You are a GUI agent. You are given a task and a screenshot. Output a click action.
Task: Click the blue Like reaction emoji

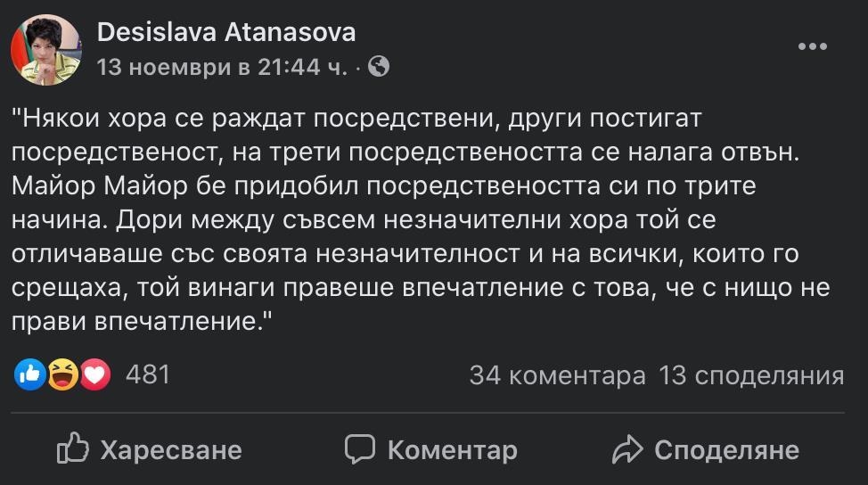pos(29,375)
